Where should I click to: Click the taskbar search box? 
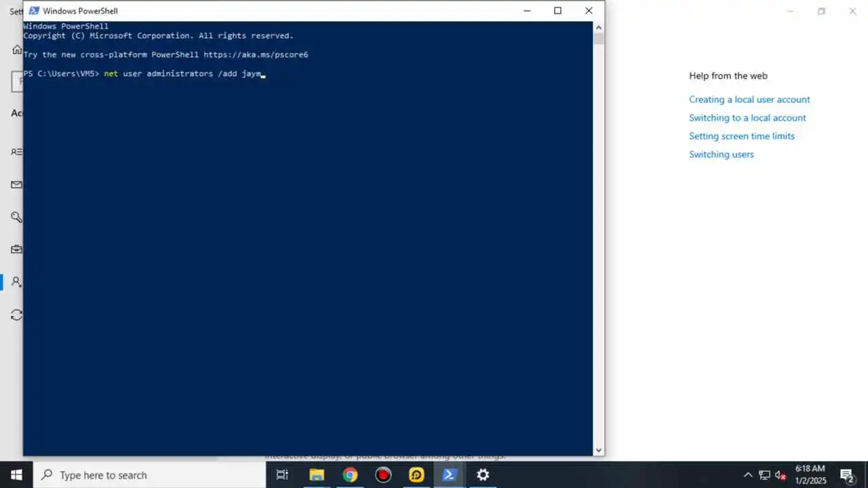(149, 475)
